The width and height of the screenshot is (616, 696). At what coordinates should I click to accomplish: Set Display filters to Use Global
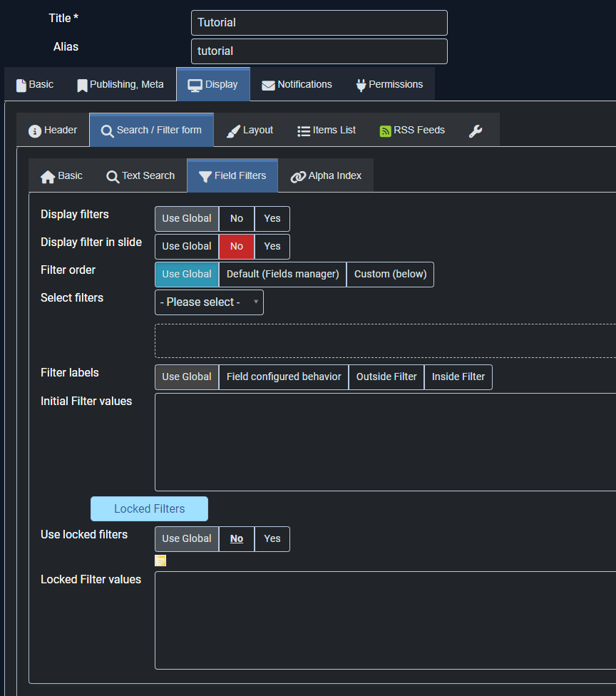coord(187,218)
